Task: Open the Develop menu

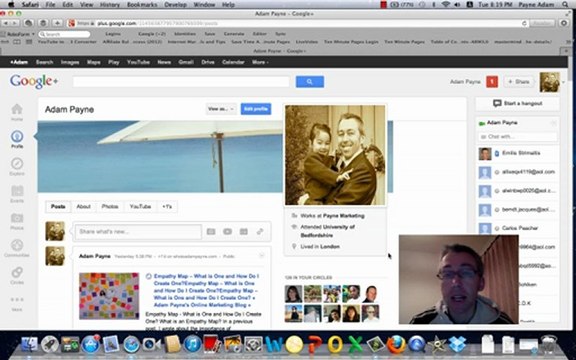Action: click(x=176, y=5)
